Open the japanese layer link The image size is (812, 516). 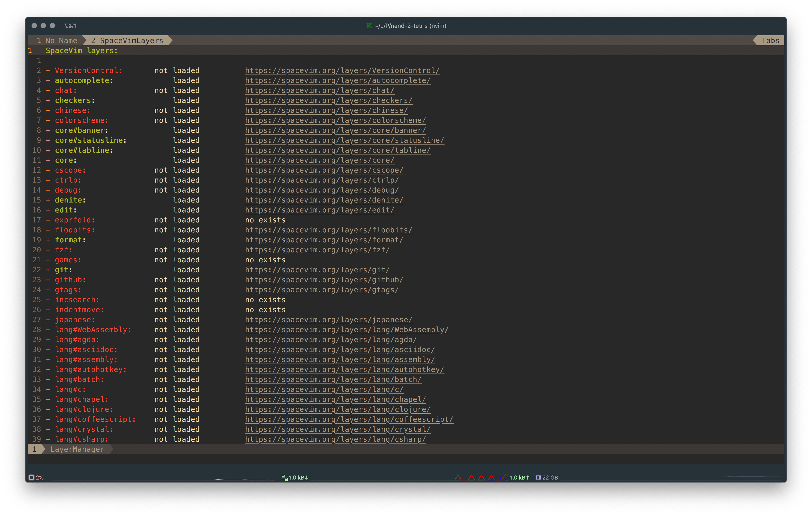pyautogui.click(x=329, y=320)
